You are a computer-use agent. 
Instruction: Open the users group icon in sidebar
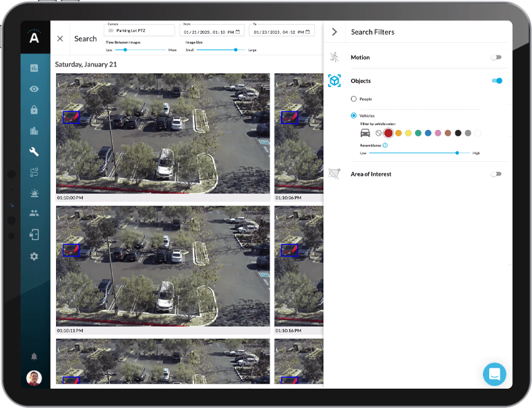point(34,214)
